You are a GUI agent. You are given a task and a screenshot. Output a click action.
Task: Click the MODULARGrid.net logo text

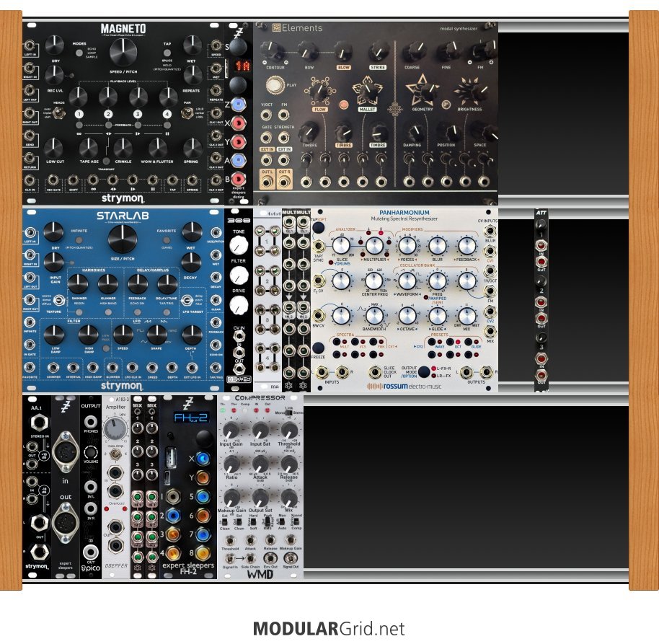pyautogui.click(x=329, y=629)
